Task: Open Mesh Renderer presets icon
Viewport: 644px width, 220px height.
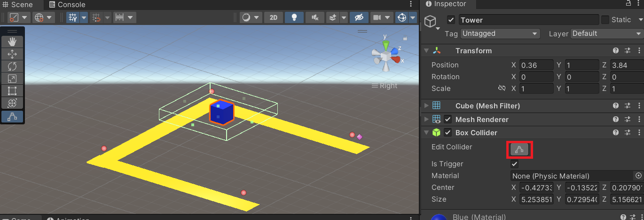Action: (x=627, y=119)
